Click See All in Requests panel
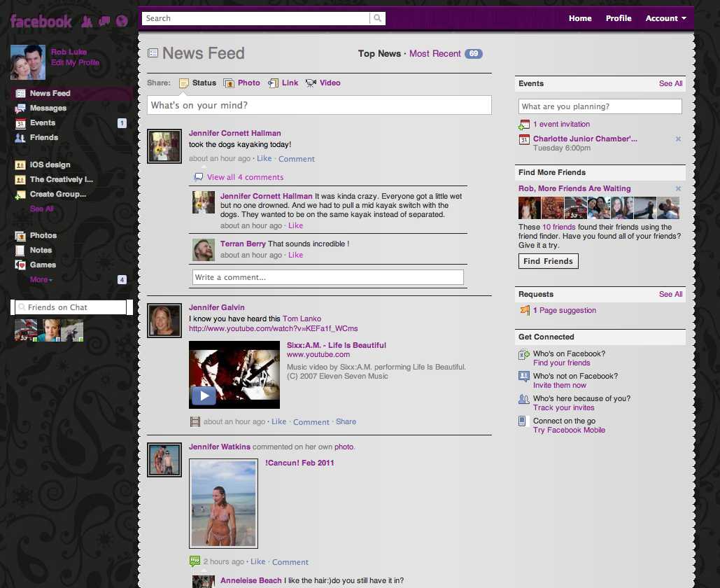 click(x=670, y=295)
